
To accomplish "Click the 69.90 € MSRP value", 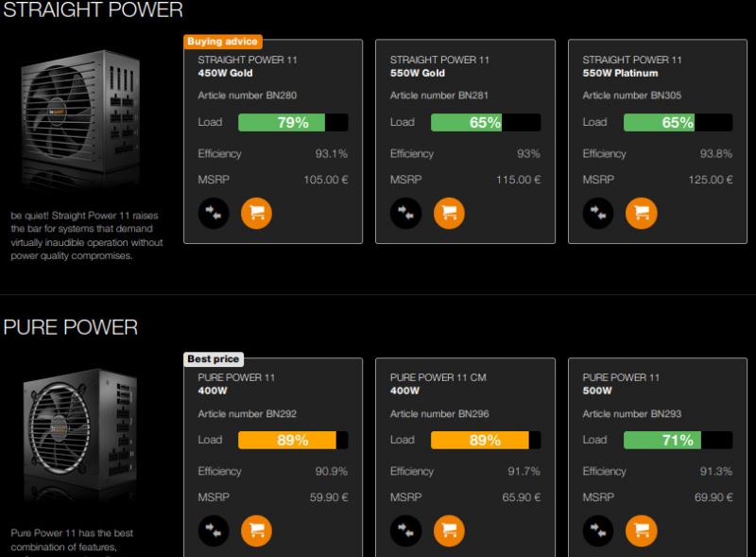I will 713,497.
